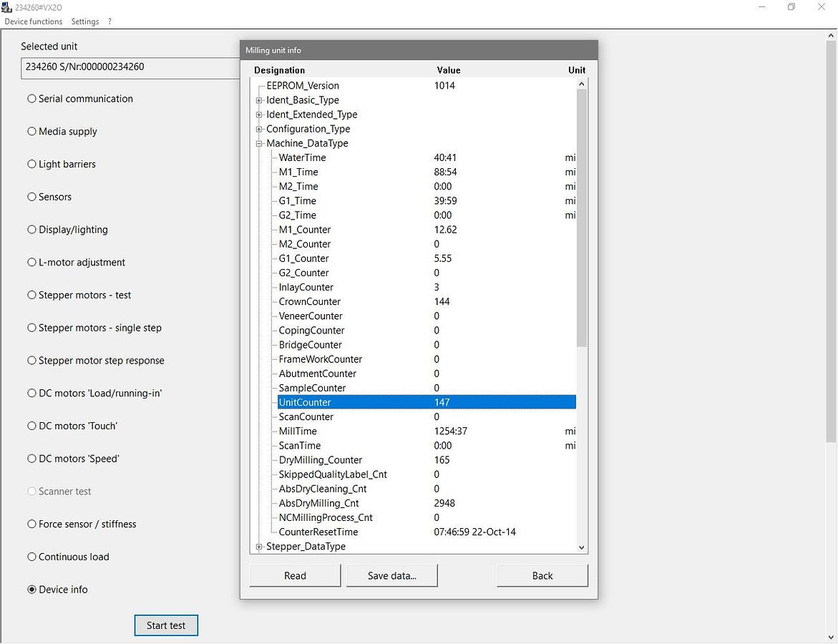The image size is (838, 644).
Task: Open the ? help menu
Action: pos(110,21)
